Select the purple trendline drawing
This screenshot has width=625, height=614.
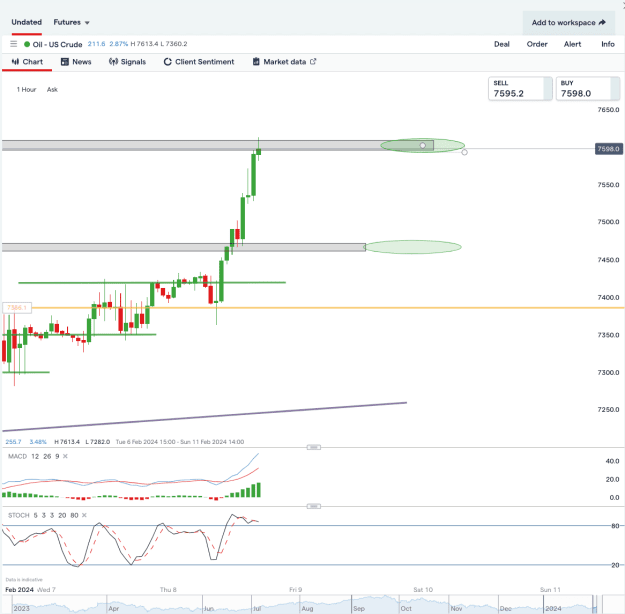204,417
